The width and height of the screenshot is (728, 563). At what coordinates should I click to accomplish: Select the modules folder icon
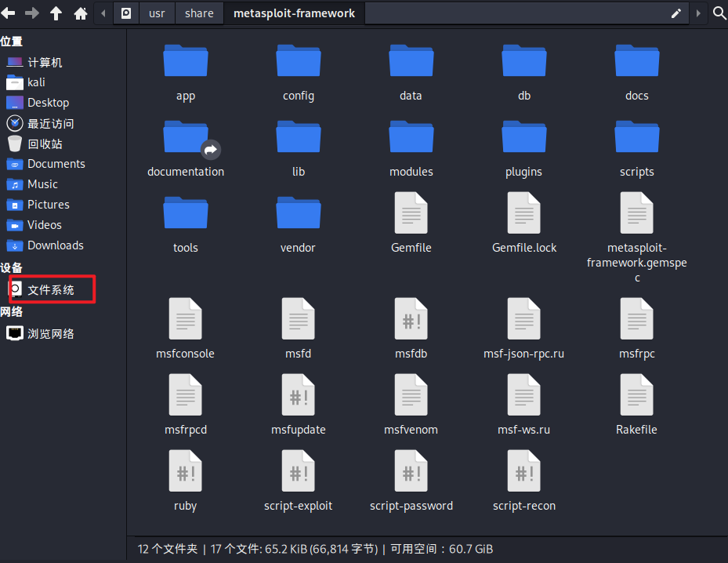pyautogui.click(x=411, y=136)
